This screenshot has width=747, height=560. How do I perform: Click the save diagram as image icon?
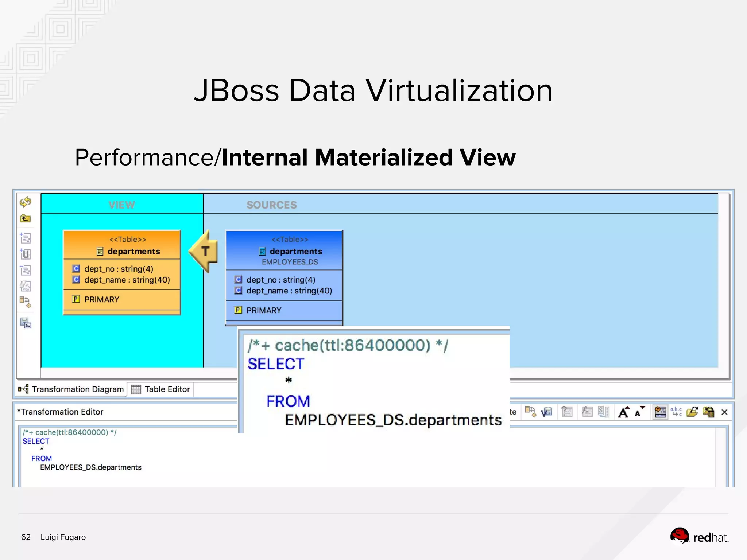coord(26,323)
